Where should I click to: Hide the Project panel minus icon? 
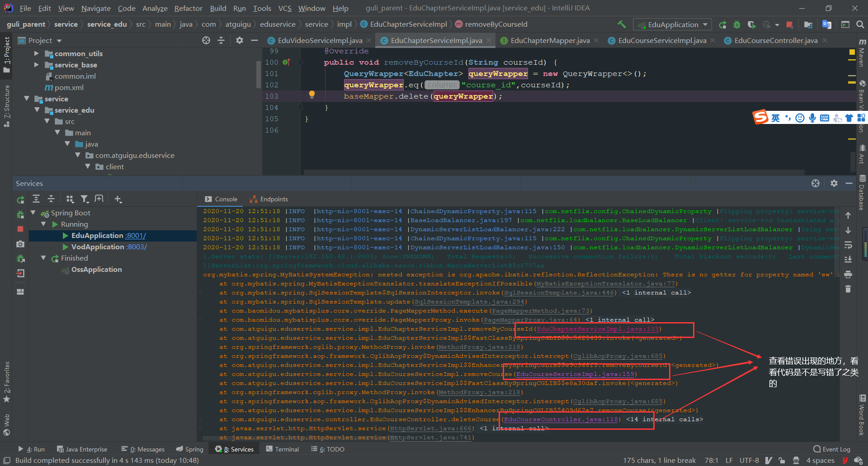point(255,40)
